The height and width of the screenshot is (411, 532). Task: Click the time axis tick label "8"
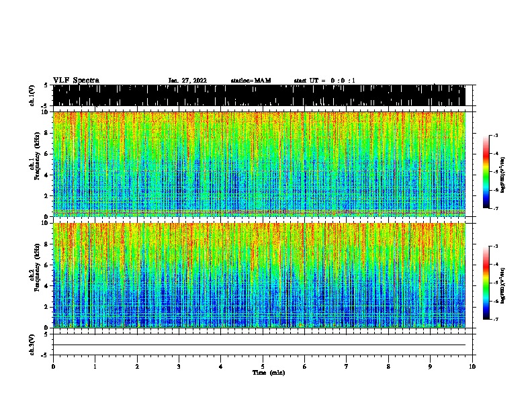(388, 367)
